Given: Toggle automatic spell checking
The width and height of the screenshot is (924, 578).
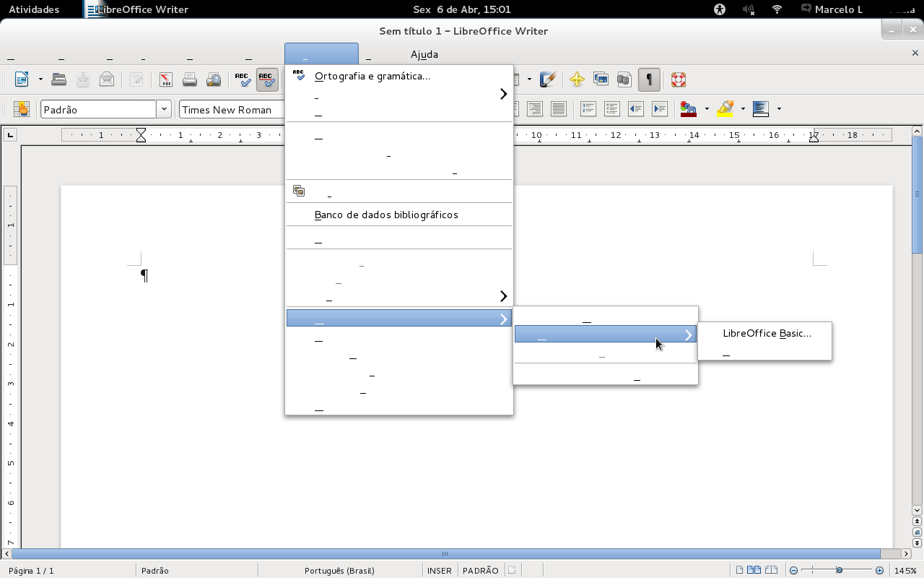Looking at the screenshot, I should pyautogui.click(x=267, y=79).
